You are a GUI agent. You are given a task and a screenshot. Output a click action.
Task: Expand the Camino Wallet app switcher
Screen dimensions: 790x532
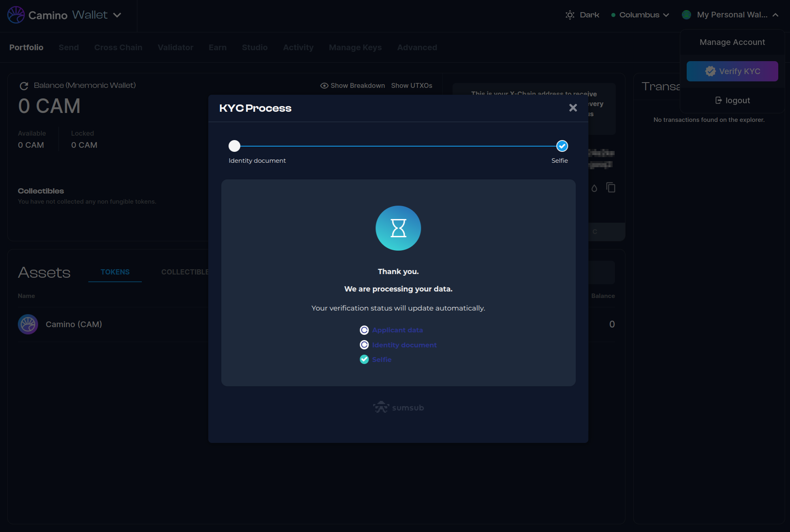click(117, 15)
